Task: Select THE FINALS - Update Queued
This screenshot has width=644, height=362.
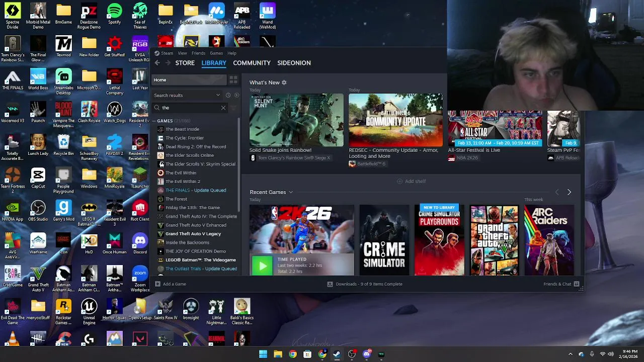Action: click(196, 190)
